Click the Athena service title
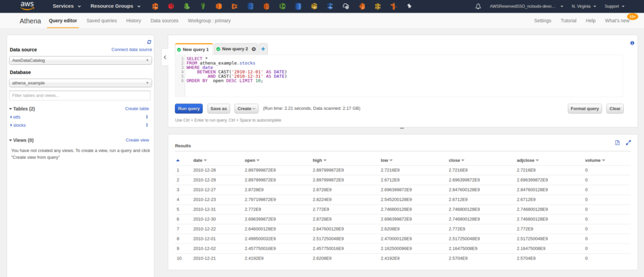This screenshot has height=277, width=644. point(30,21)
